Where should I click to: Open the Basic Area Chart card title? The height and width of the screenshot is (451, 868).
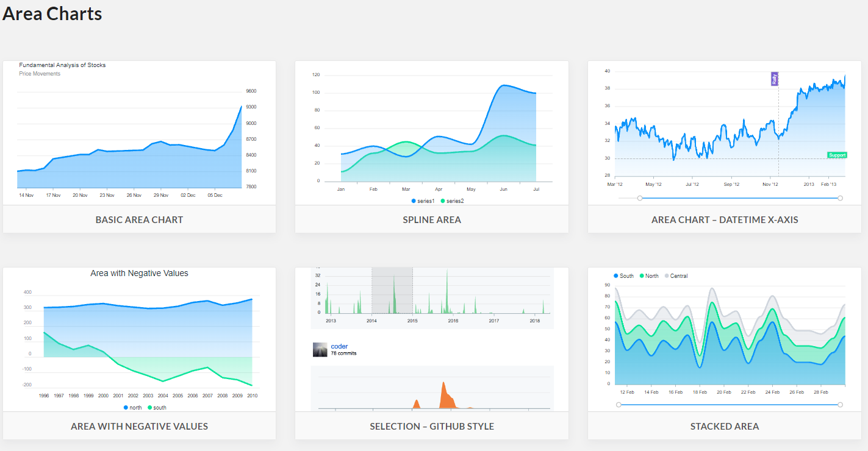point(139,219)
